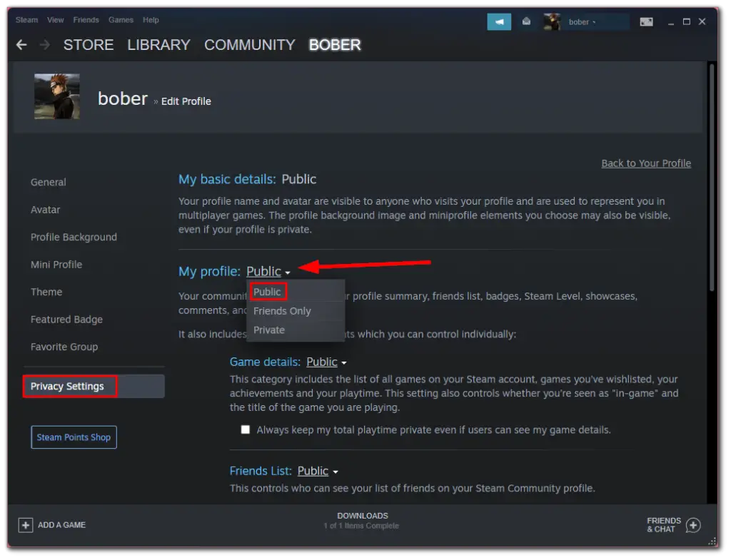Enable keeping total playtime private
Image resolution: width=731 pixels, height=560 pixels.
point(245,429)
